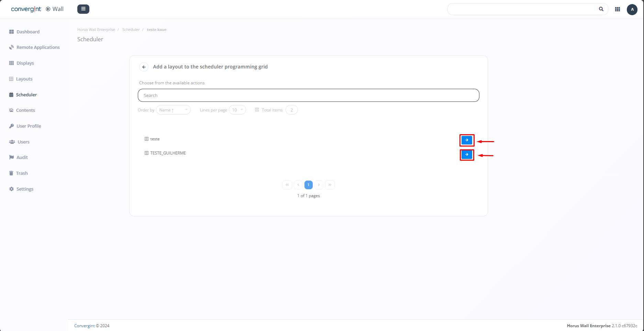The image size is (644, 331).
Task: Open the apps grid icon
Action: click(x=618, y=9)
